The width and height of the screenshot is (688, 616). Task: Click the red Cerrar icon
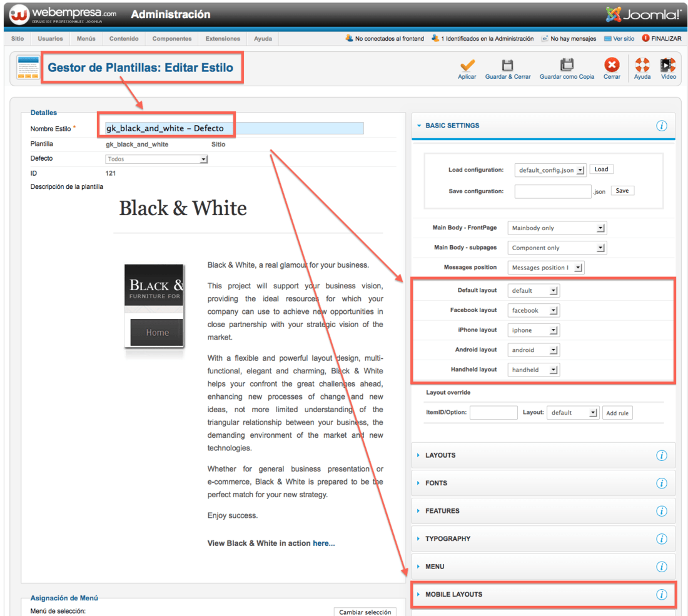click(x=612, y=65)
